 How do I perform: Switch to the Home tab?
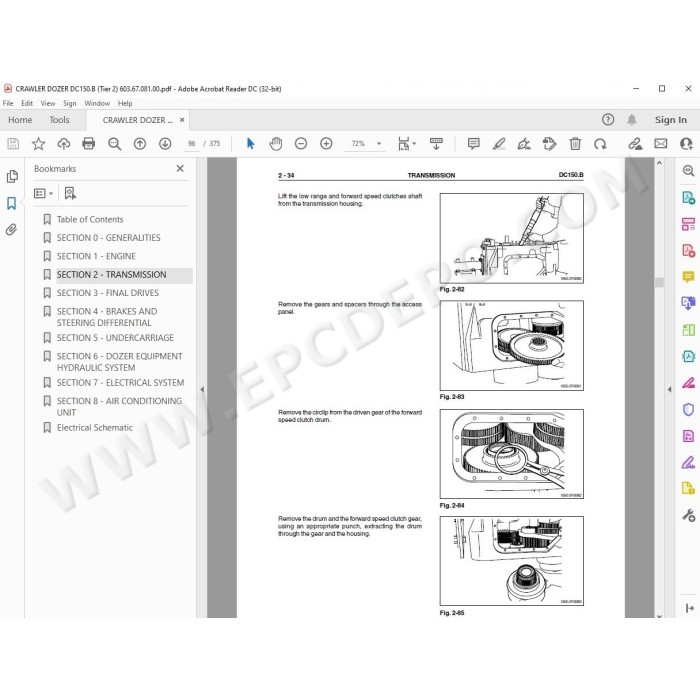point(20,120)
